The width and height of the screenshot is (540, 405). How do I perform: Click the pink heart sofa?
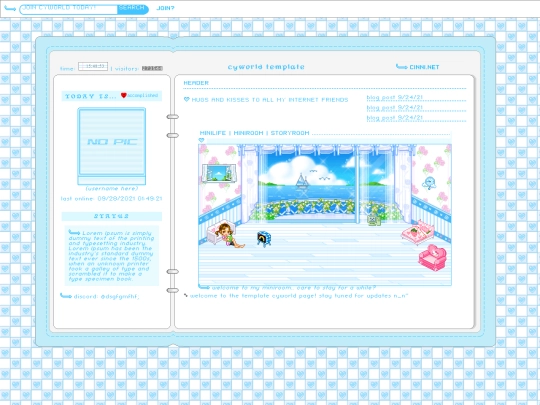pyautogui.click(x=433, y=257)
